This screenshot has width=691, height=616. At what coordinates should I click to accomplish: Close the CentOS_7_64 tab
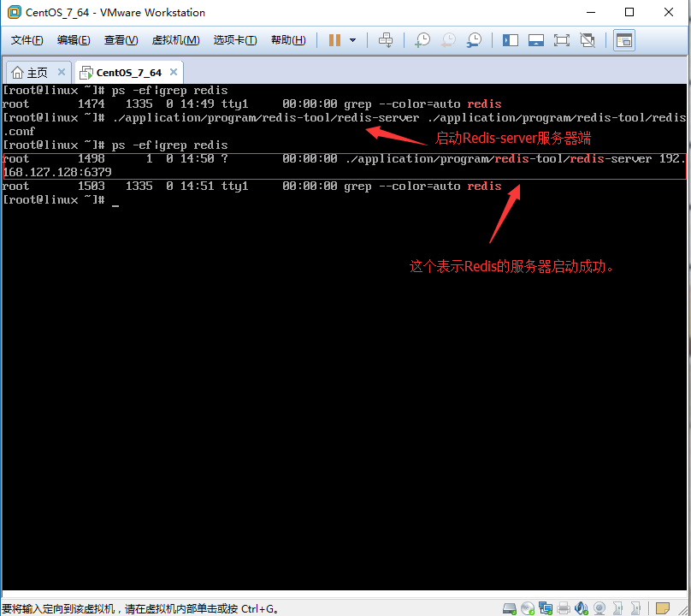174,72
